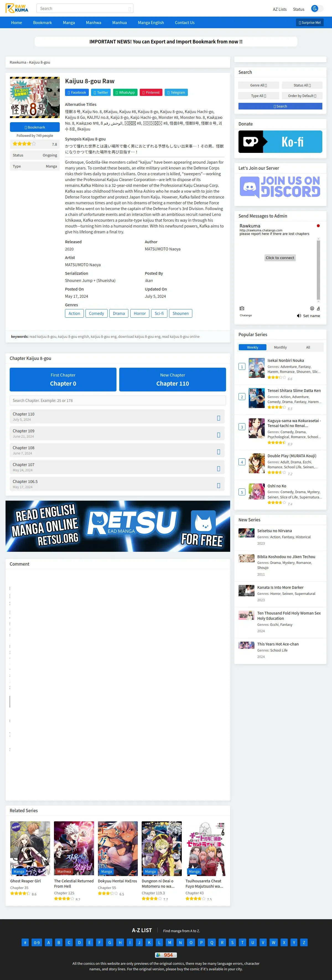Toggle dark mode switch in header

pyautogui.click(x=317, y=8)
